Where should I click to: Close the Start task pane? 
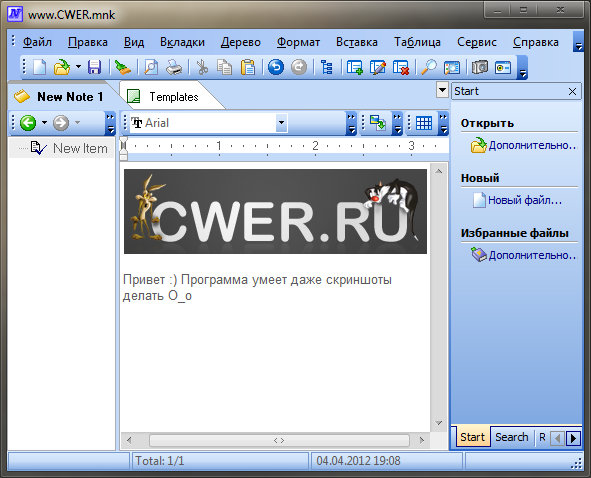pos(572,92)
